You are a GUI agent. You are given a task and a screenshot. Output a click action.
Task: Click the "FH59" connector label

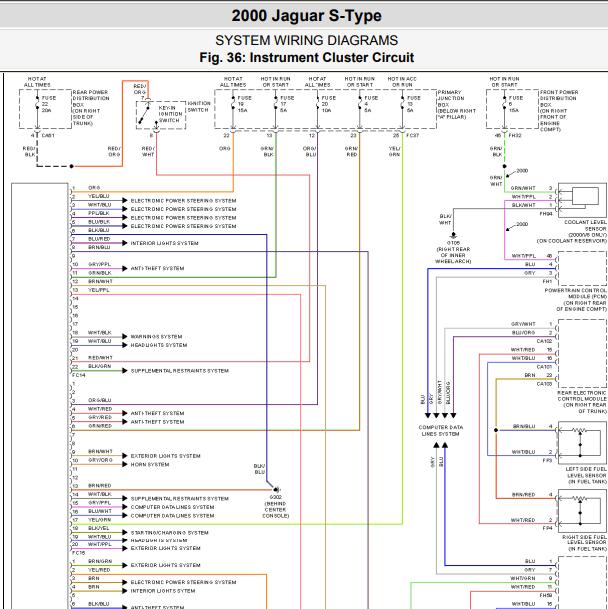click(546, 595)
